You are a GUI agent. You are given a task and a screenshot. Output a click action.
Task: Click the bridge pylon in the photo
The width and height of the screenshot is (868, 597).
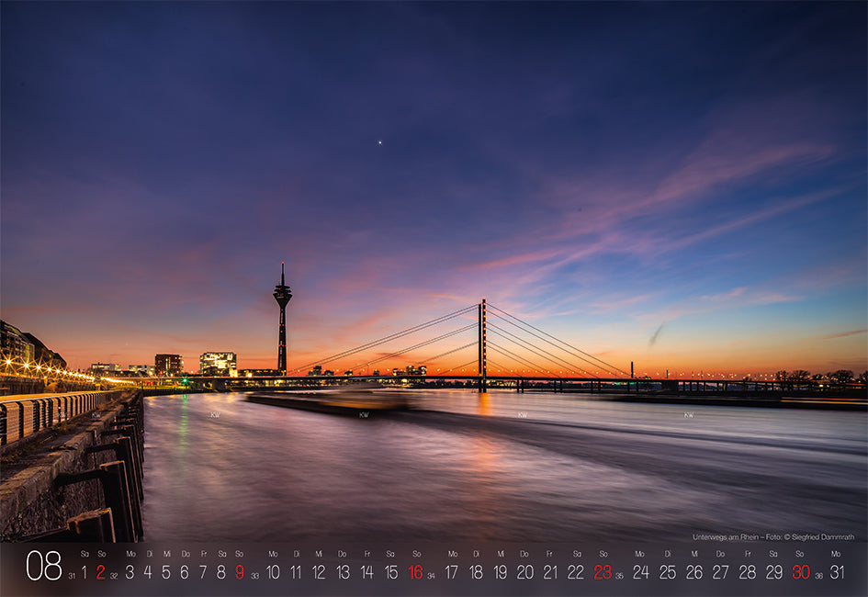(x=482, y=344)
